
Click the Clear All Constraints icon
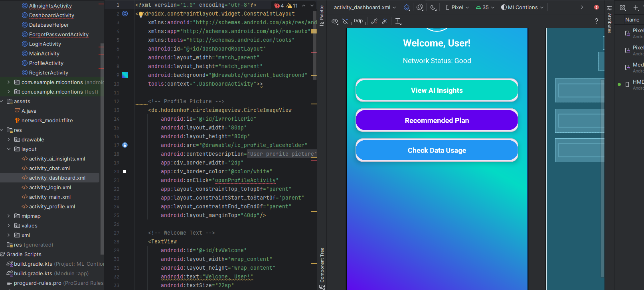pyautogui.click(x=374, y=21)
